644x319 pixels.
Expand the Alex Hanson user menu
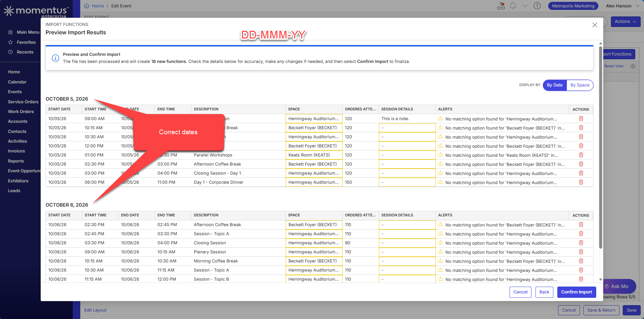tap(623, 6)
